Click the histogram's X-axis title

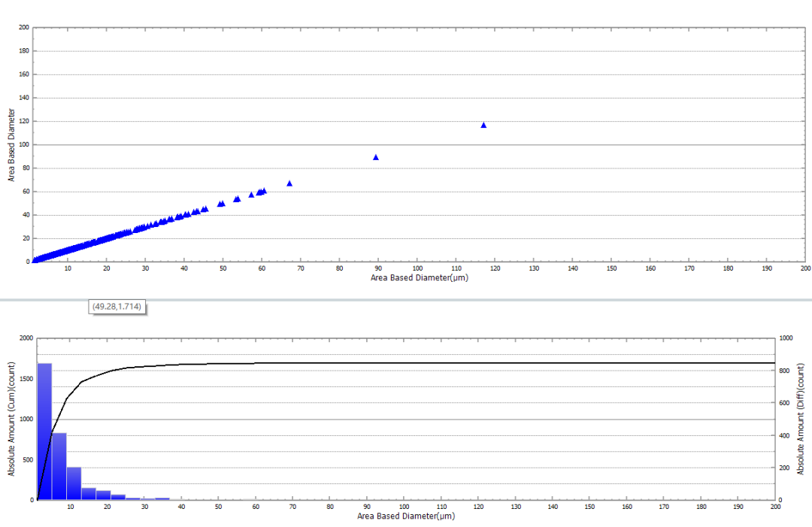pos(406,516)
